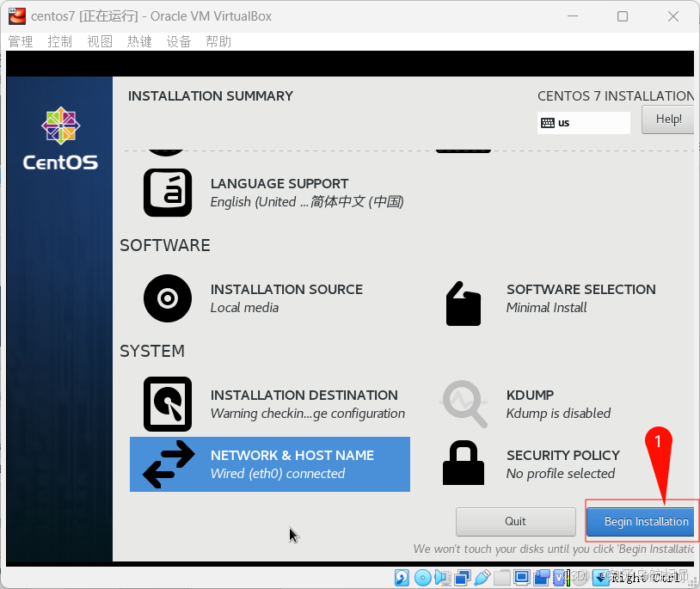Open INSTALLATION SOURCE settings
This screenshot has height=589, width=700.
tap(270, 298)
